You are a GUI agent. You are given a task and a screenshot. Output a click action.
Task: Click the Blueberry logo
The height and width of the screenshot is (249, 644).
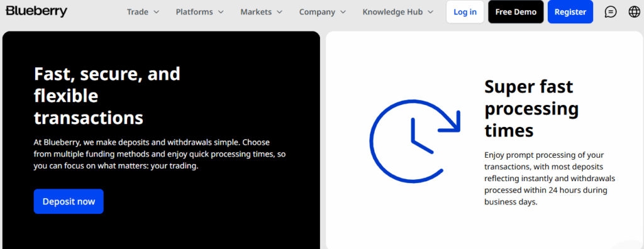[36, 11]
